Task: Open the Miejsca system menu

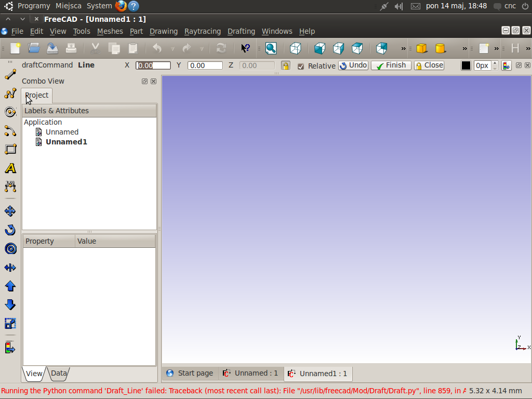Action: (x=69, y=6)
